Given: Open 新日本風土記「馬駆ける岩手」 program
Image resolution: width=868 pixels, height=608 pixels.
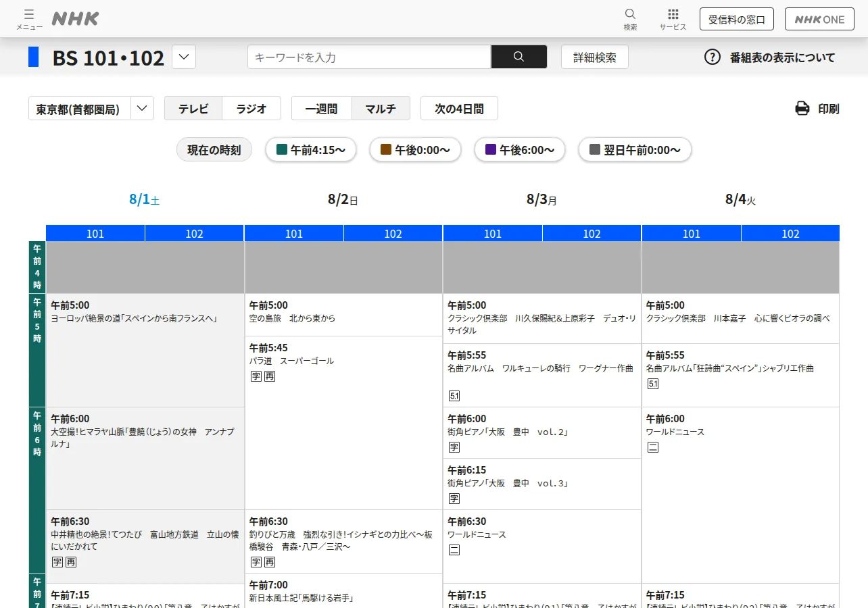Looking at the screenshot, I should (x=343, y=590).
